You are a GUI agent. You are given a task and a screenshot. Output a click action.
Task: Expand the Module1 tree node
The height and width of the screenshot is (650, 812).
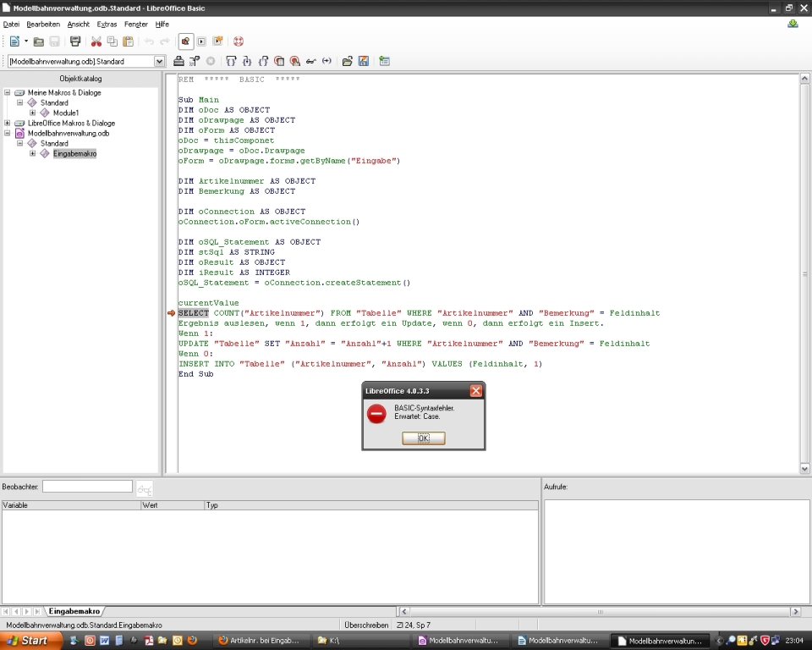(x=33, y=113)
